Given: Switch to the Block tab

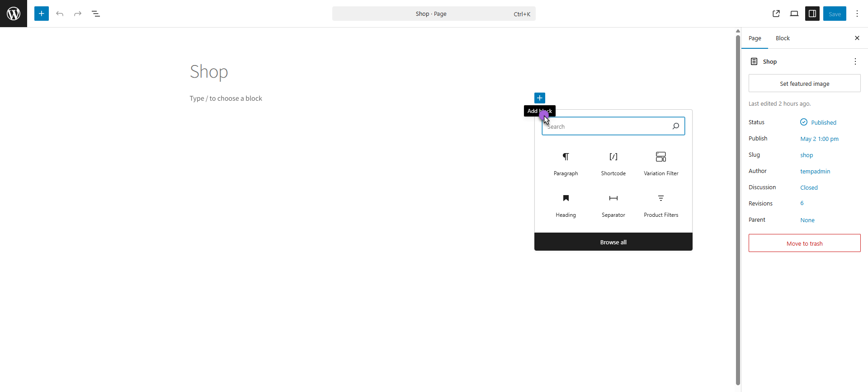Looking at the screenshot, I should [x=783, y=38].
